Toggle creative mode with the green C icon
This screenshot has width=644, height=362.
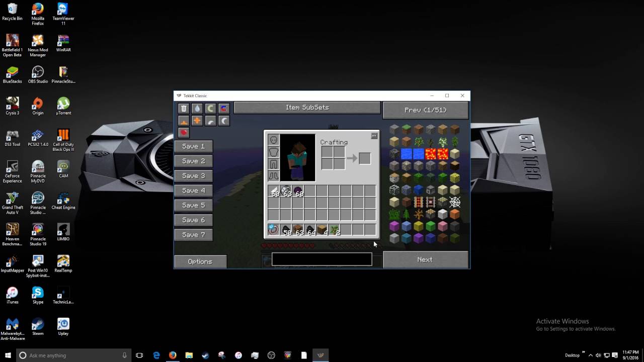tap(211, 109)
